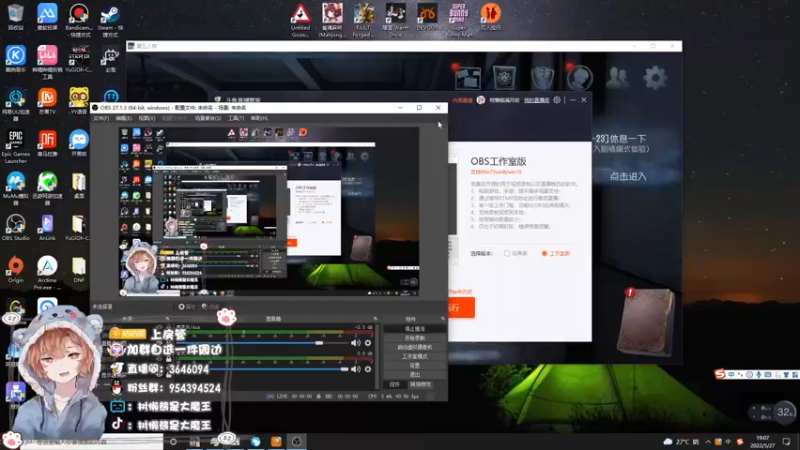
Task: Toggle lock of top OBS source
Action: (x=168, y=327)
